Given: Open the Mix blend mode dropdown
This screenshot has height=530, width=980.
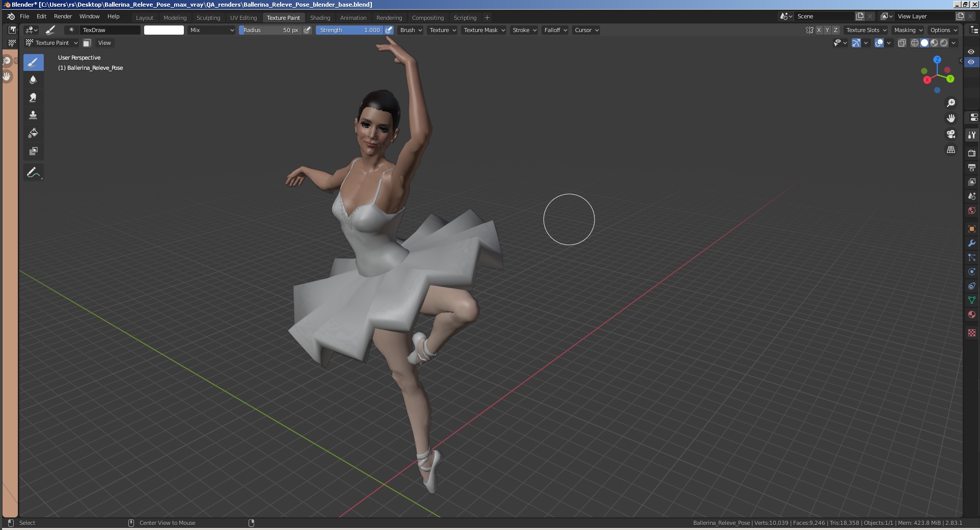Looking at the screenshot, I should click(211, 30).
